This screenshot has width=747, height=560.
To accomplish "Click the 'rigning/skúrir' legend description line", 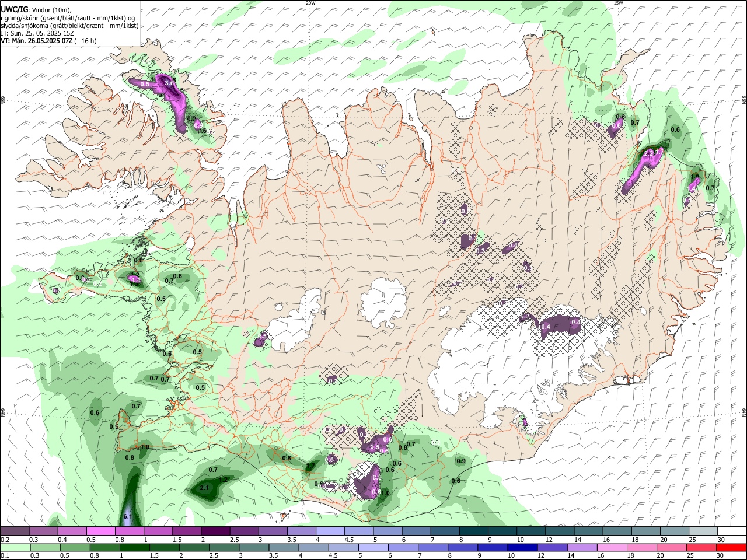I will (x=68, y=18).
